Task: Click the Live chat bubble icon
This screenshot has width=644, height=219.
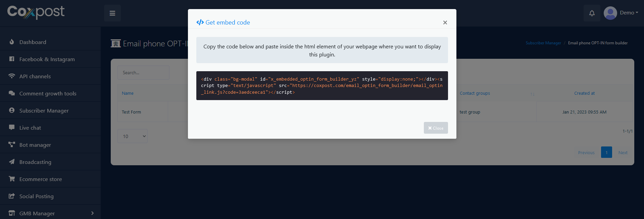Action: (x=12, y=128)
